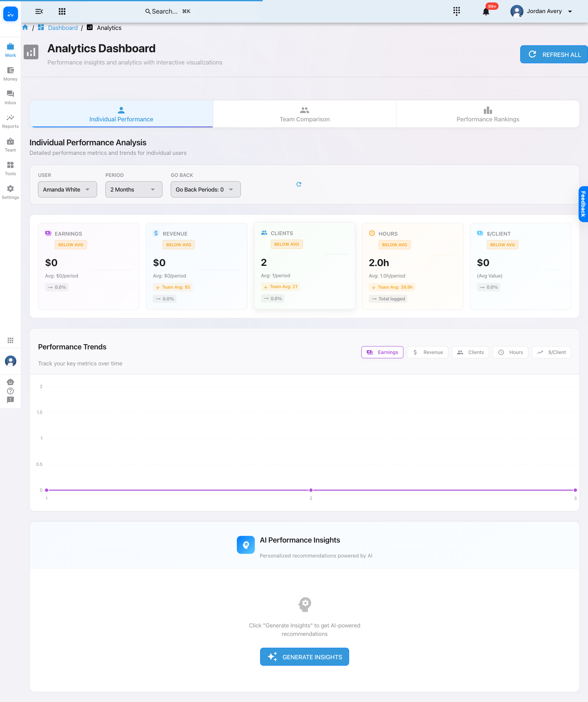Screen dimensions: 588x702
Task: Open the robot assistant icon in sidebar
Action: pyautogui.click(x=10, y=382)
